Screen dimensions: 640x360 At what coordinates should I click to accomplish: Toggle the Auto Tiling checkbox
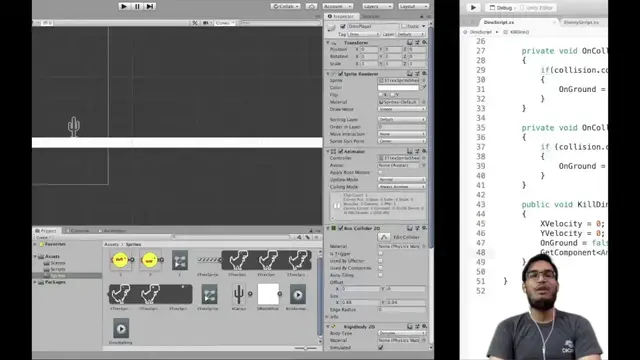[x=380, y=275]
